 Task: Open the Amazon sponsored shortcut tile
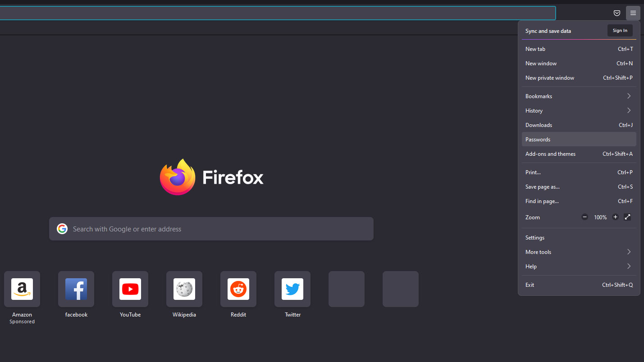point(22,289)
